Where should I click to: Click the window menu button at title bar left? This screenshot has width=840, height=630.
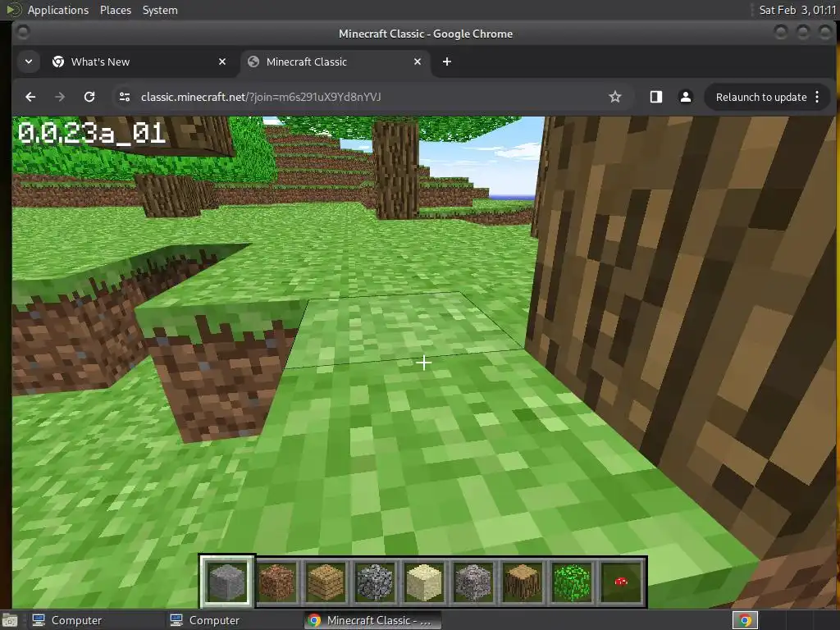[22, 33]
